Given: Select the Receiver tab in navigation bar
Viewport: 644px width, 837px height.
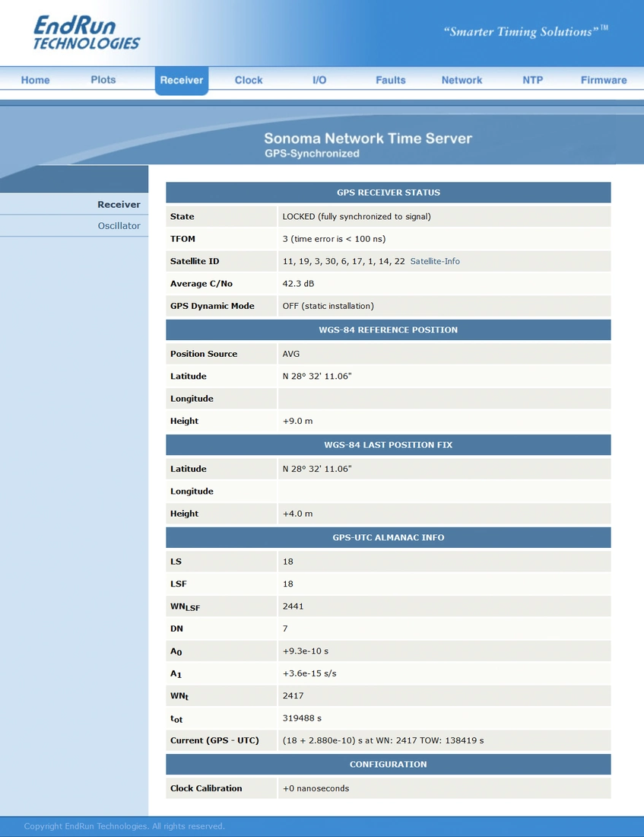Looking at the screenshot, I should 182,80.
